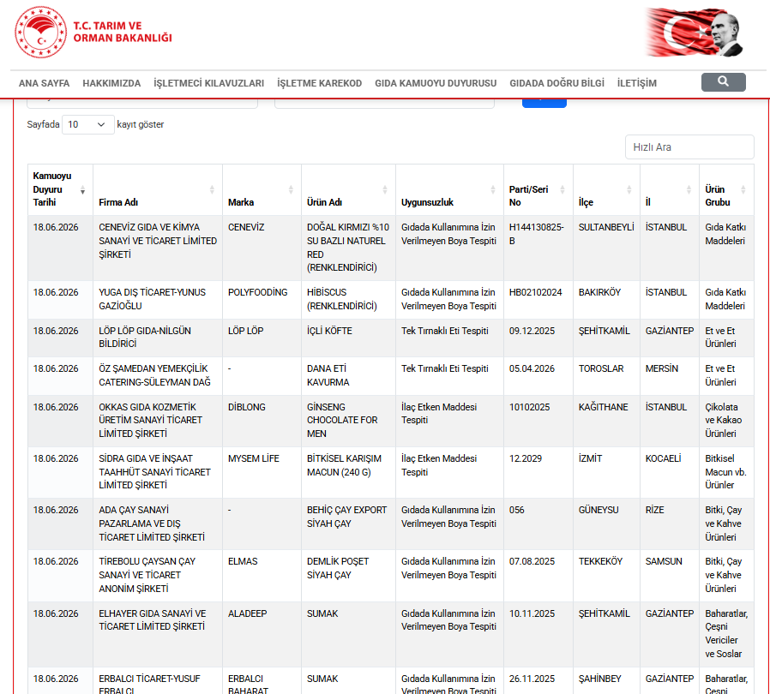Click DANA ETİ KAVURMA product cell

(x=348, y=376)
